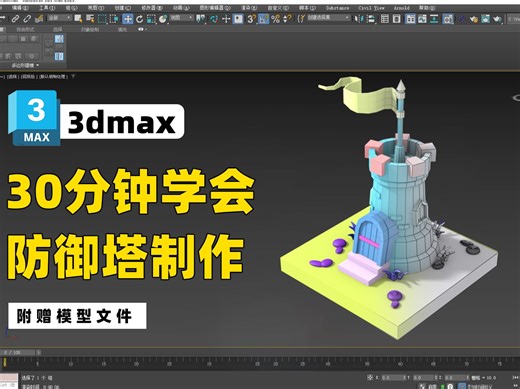Screen dimensions: 520x389
Task: Activate the Select and Rotate tool
Action: click(x=140, y=19)
